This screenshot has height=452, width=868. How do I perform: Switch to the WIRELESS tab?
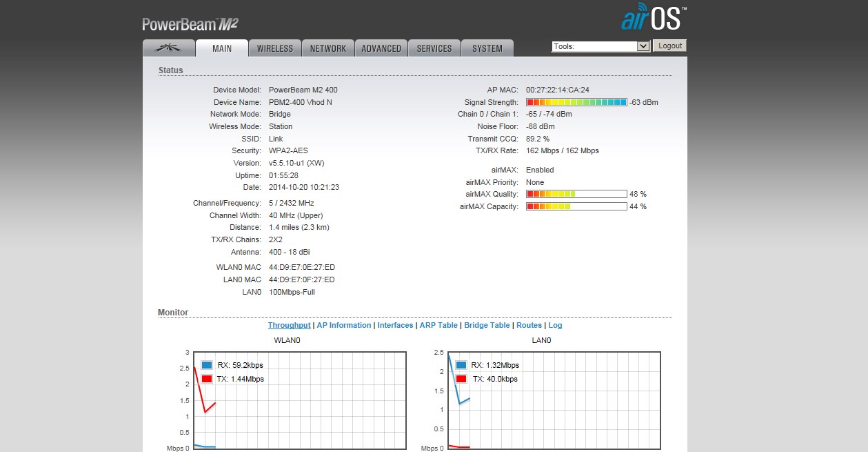pyautogui.click(x=275, y=48)
